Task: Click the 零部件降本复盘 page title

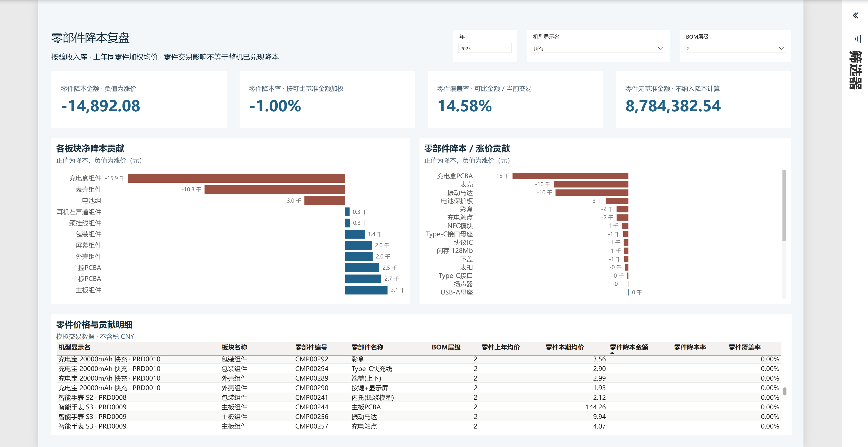Action: click(x=90, y=38)
